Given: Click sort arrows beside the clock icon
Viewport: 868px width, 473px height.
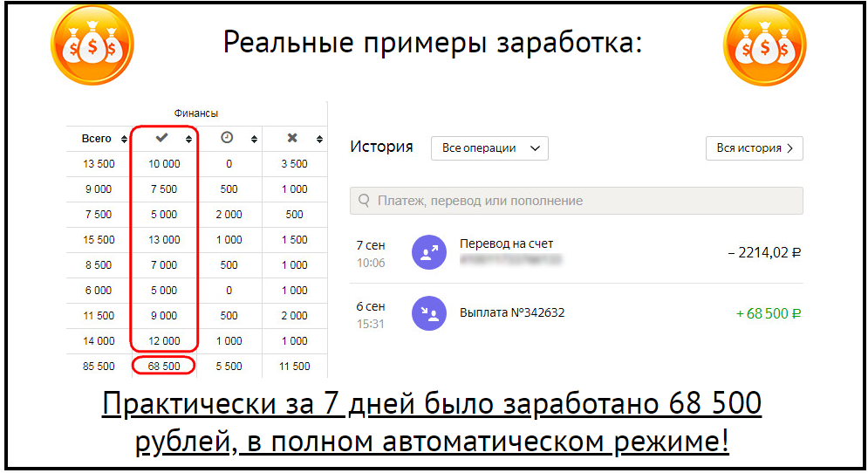Looking at the screenshot, I should coord(255,139).
